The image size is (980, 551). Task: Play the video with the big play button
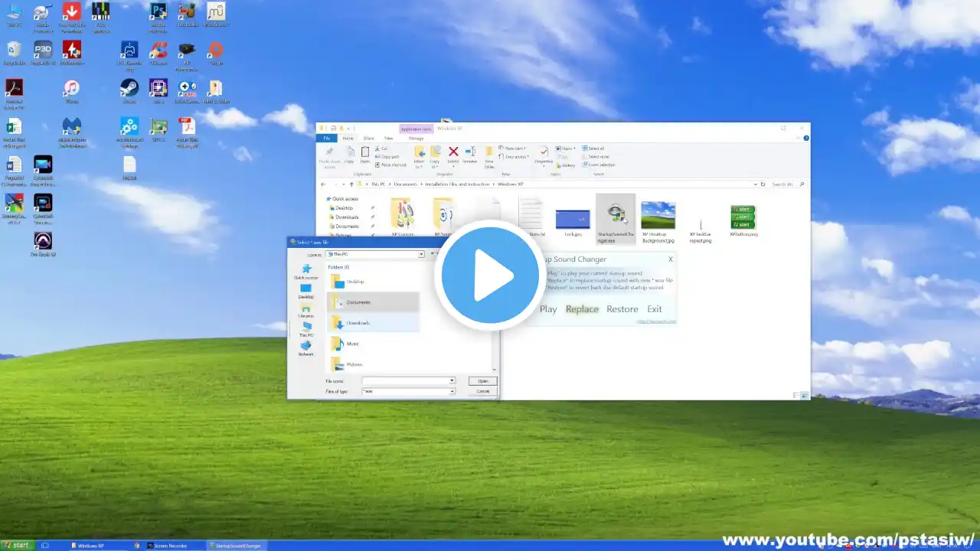click(x=490, y=275)
